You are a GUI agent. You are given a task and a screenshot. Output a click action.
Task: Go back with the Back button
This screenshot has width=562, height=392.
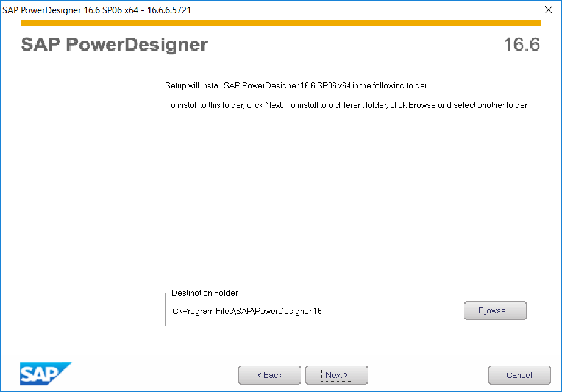pos(269,375)
